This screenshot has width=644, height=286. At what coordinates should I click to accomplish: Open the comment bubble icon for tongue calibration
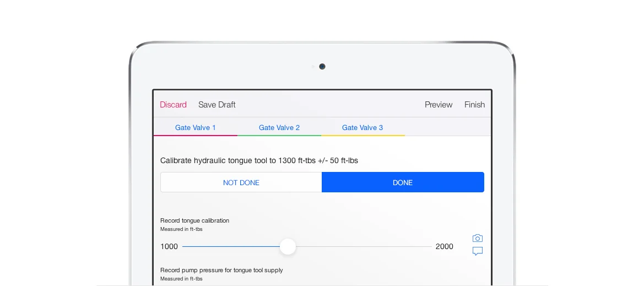click(477, 251)
